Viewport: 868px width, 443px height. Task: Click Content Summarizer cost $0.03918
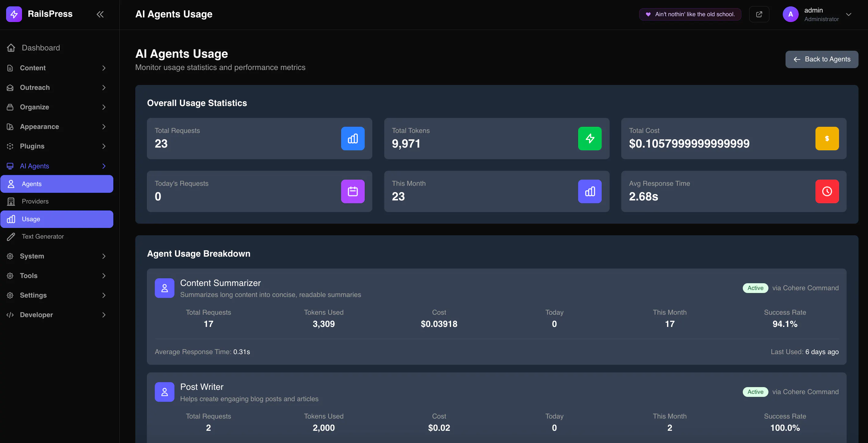(x=439, y=324)
